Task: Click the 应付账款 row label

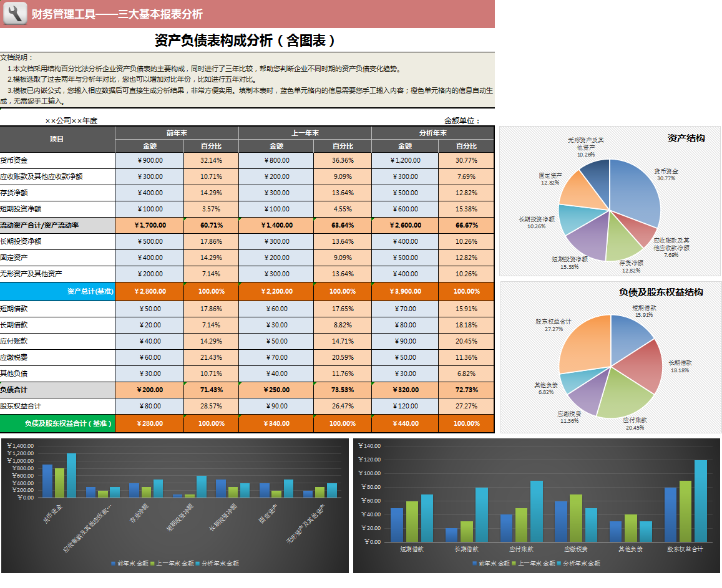Action: click(x=57, y=342)
